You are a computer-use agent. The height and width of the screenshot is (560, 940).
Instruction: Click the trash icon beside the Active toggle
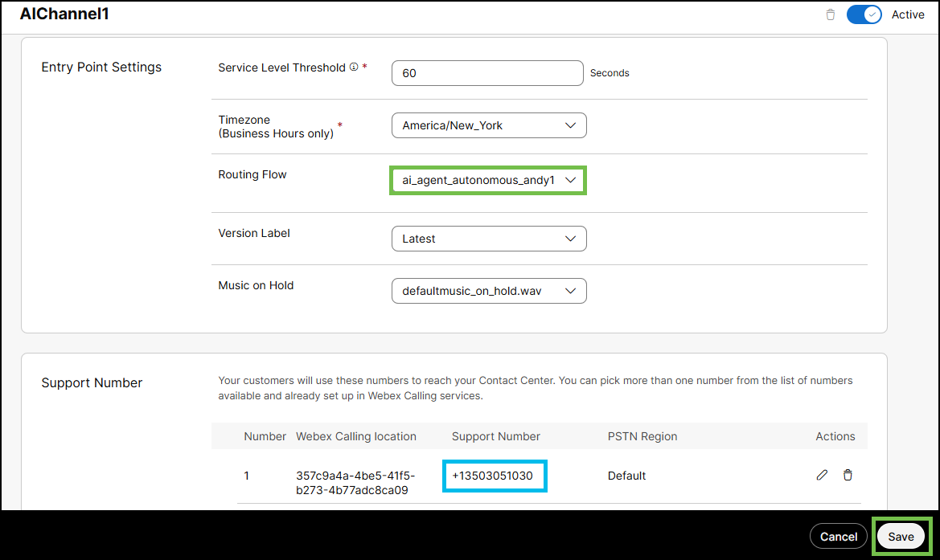click(831, 14)
